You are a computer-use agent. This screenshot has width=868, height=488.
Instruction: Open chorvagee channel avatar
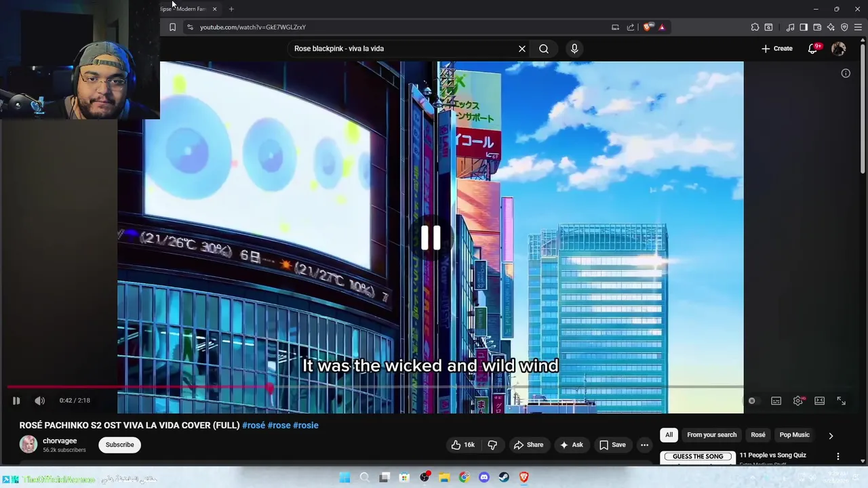coord(28,445)
